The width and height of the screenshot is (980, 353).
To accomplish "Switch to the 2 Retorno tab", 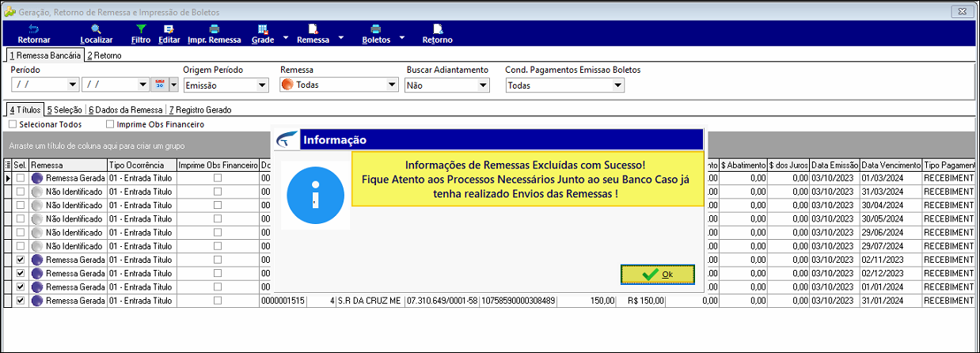I will [104, 55].
